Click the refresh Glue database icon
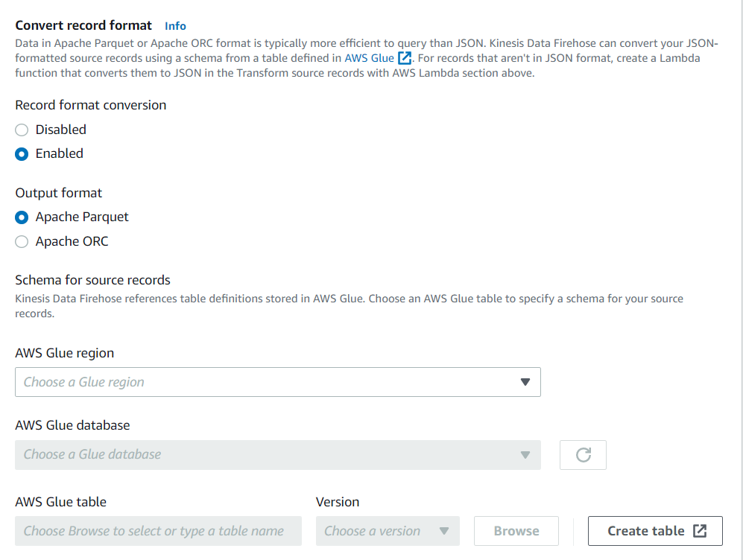The width and height of the screenshot is (743, 560). tap(583, 455)
